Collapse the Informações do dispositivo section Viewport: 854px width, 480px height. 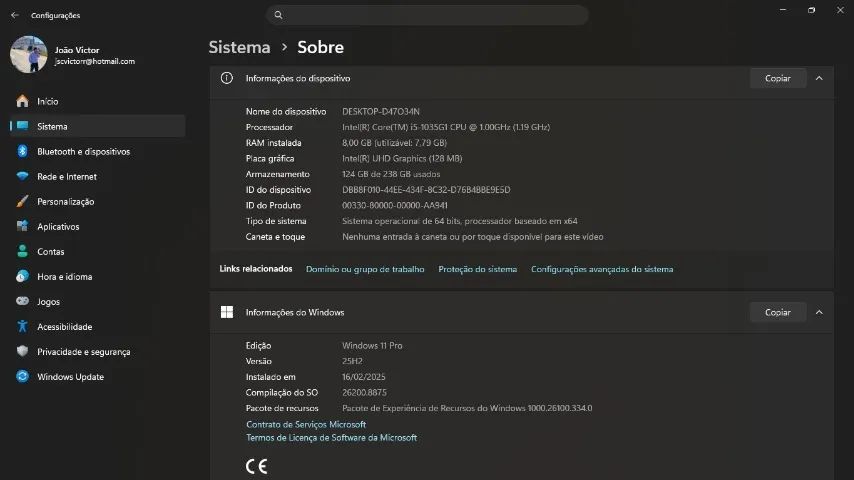tap(819, 78)
